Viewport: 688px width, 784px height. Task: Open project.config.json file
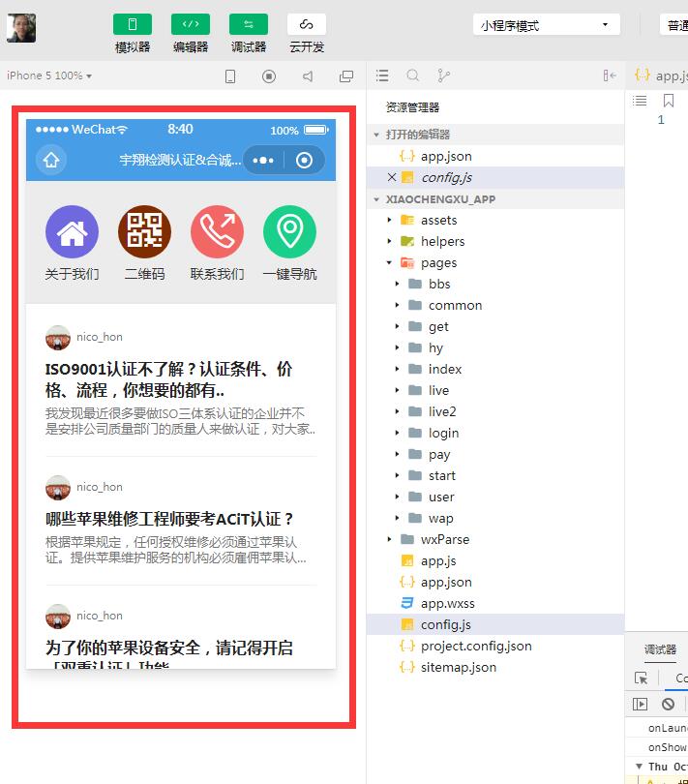point(475,646)
